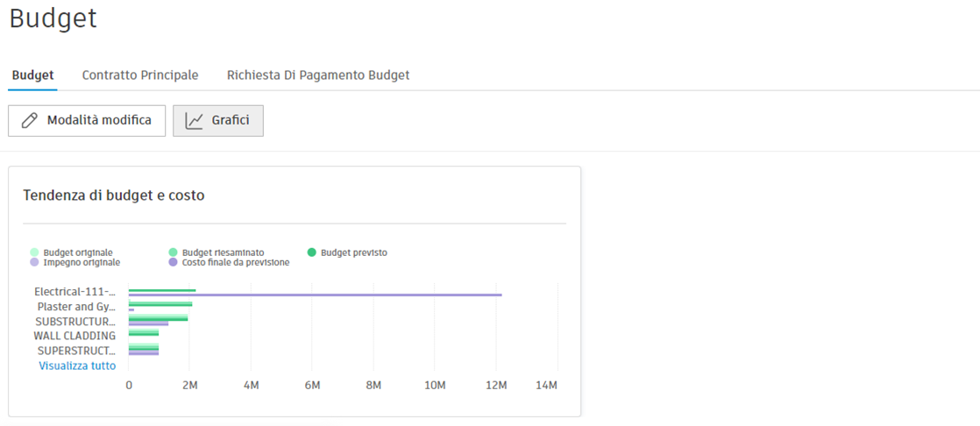The height and width of the screenshot is (426, 980).
Task: Click the SUBSTRUCTUR... category label
Action: (75, 322)
